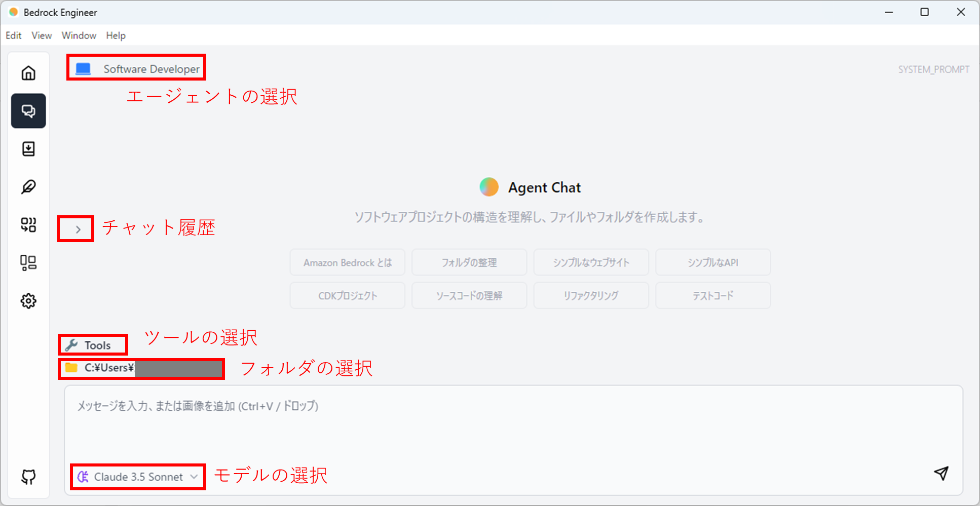
Task: Open Settings gear in sidebar
Action: [x=28, y=301]
